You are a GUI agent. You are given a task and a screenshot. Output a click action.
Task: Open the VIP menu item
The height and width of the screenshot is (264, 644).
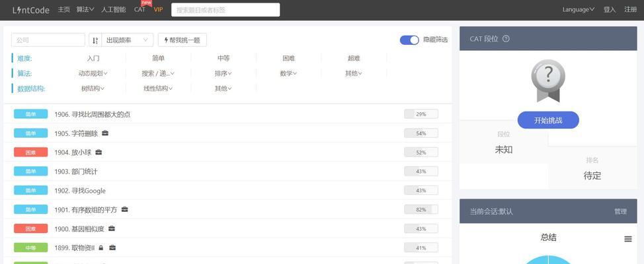(158, 9)
